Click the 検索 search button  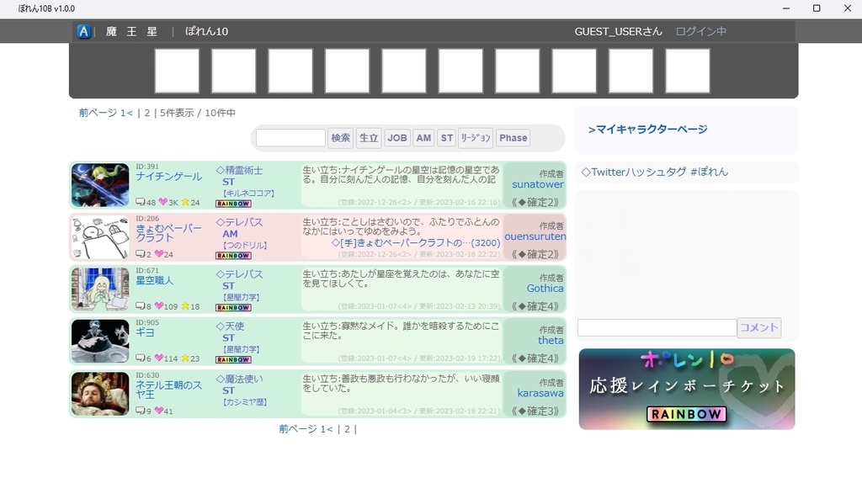point(343,137)
